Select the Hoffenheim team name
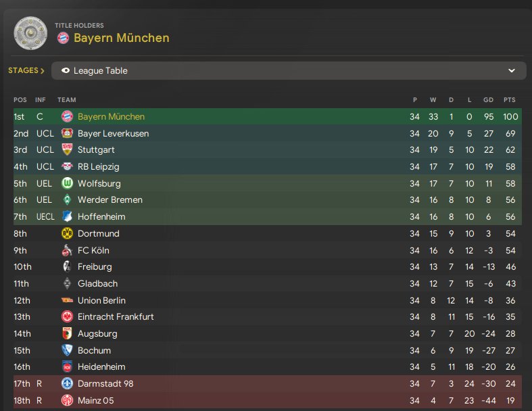 pos(101,217)
